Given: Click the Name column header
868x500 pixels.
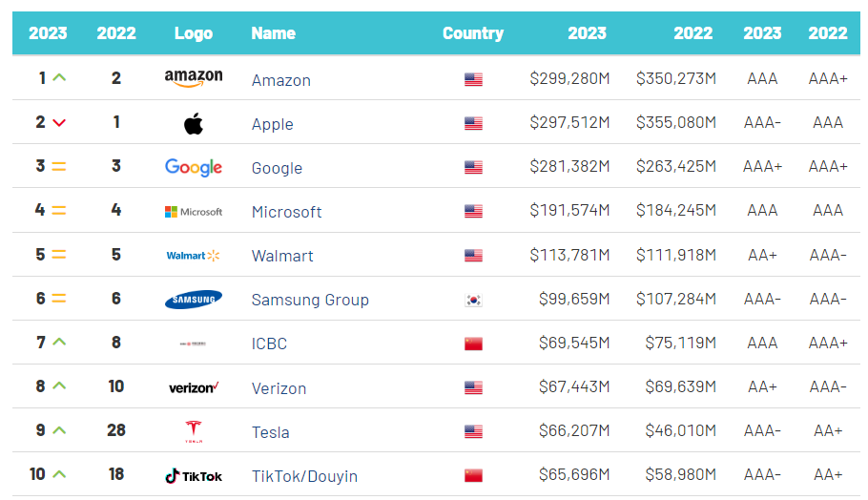Looking at the screenshot, I should (273, 32).
